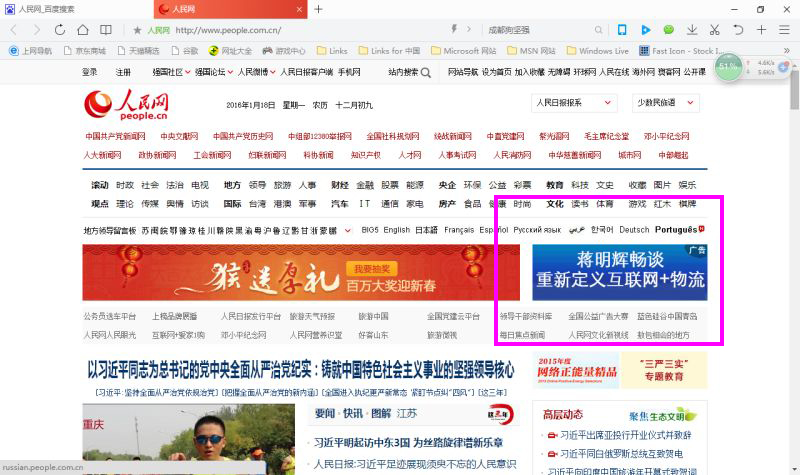Bookmark this page with the star icon
800x475 pixels.
[137, 30]
